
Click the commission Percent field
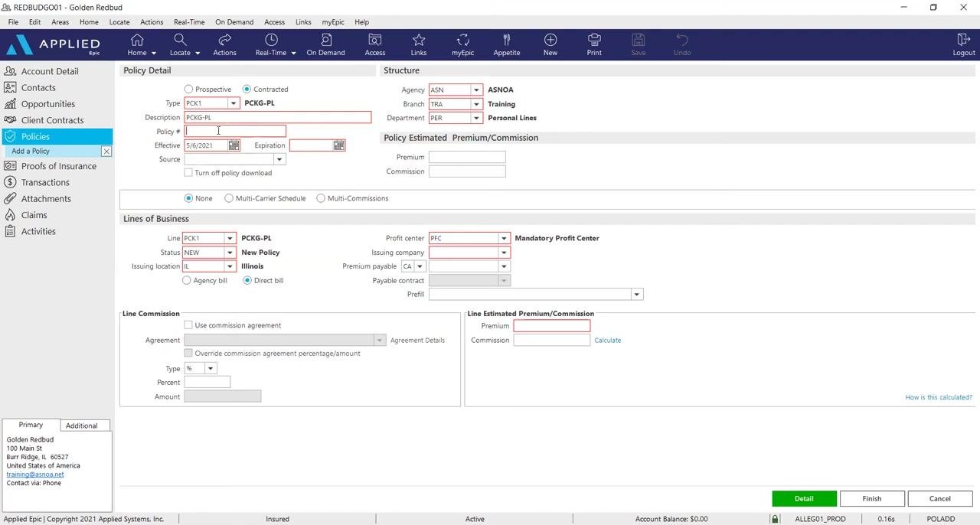coord(207,382)
